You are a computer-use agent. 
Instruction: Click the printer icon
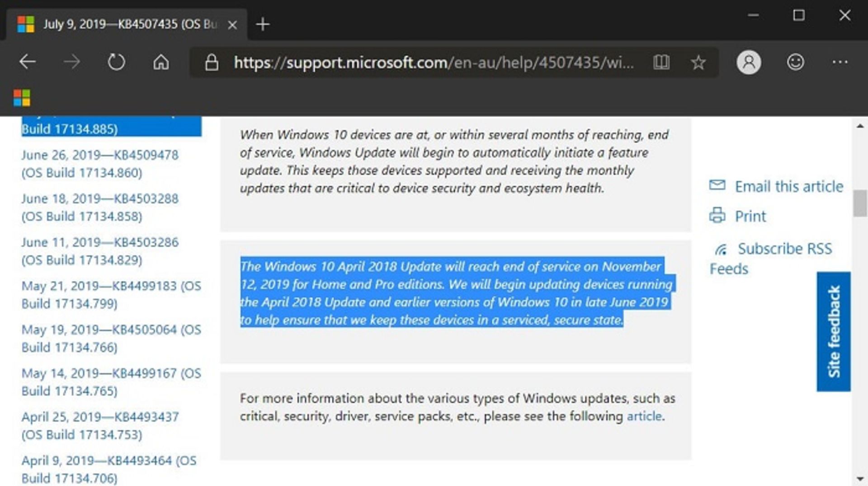pos(717,215)
